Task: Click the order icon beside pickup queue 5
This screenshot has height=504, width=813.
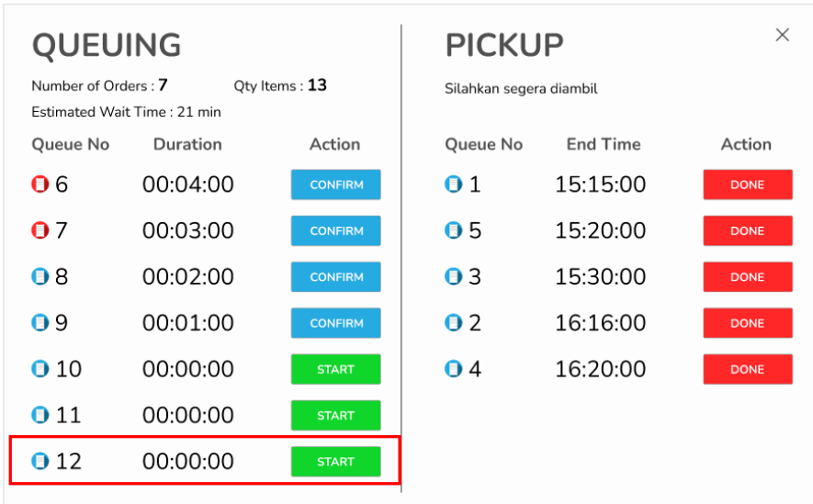Action: point(453,230)
